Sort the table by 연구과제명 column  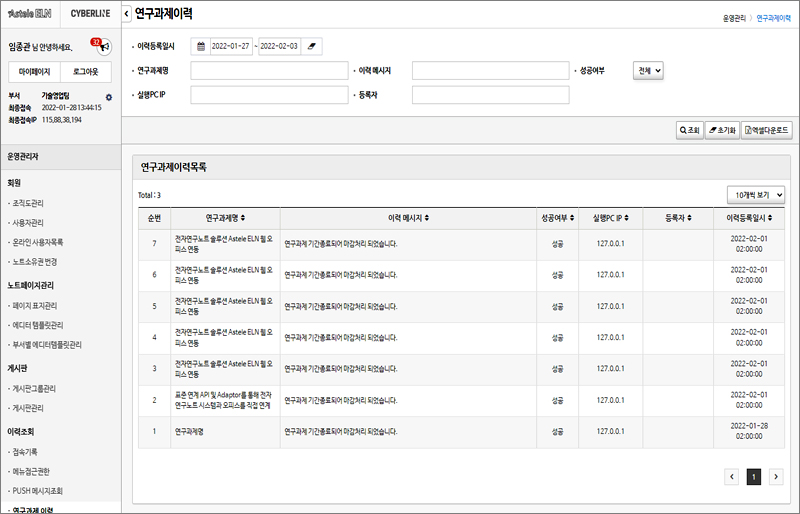[x=225, y=217]
